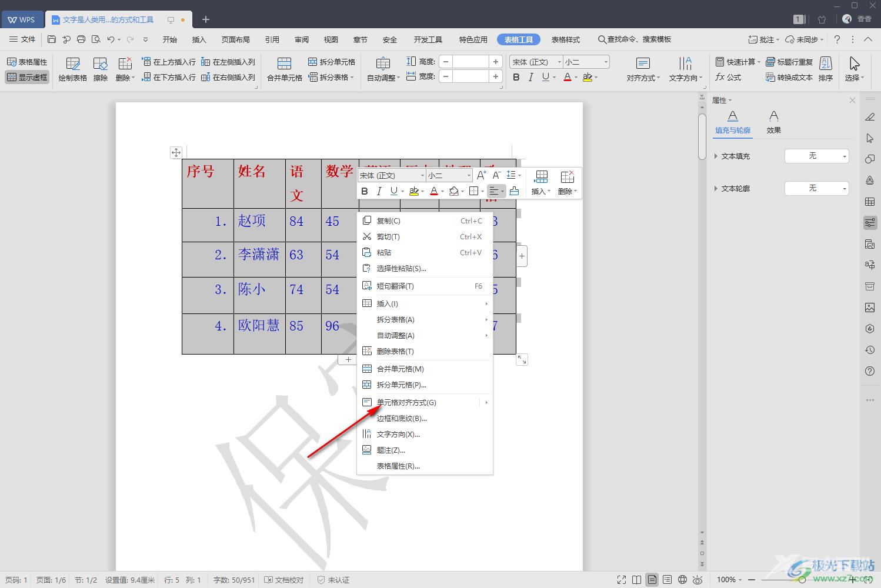Choose Copy (复制) from the context menu

[425, 220]
